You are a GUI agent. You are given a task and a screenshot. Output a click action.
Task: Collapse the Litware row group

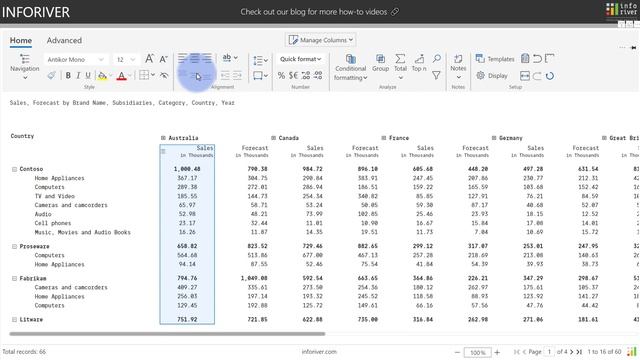point(14,320)
